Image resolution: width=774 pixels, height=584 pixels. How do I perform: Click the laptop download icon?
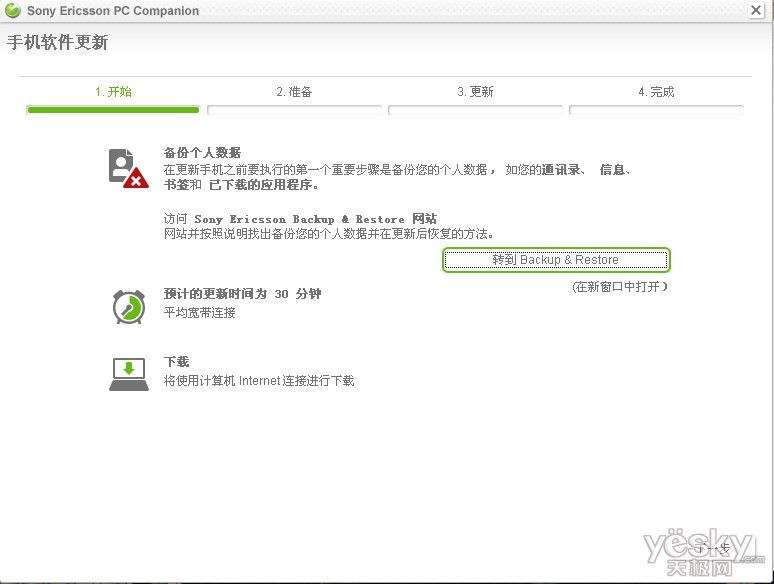(129, 374)
